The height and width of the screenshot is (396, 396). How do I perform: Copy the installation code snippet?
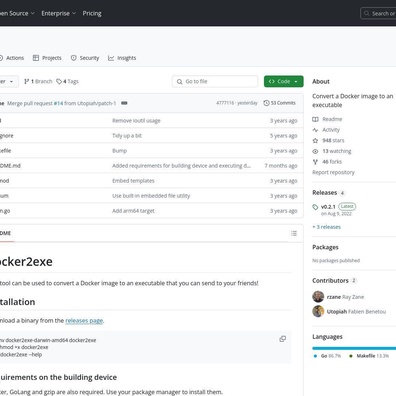[282, 339]
